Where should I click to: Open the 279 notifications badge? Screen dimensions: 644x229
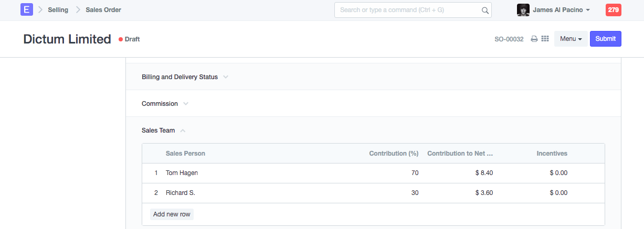[x=613, y=10]
